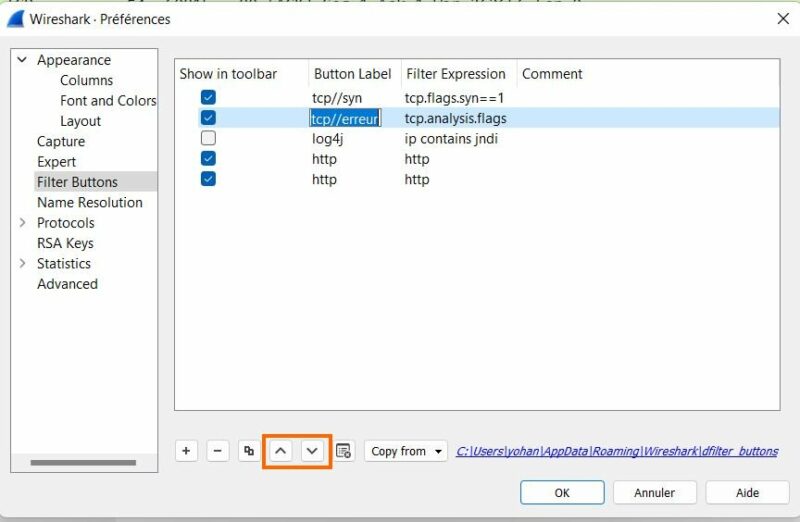Screen dimensions: 800x522
Task: Select Expert in the preferences tree
Action: [x=56, y=162]
